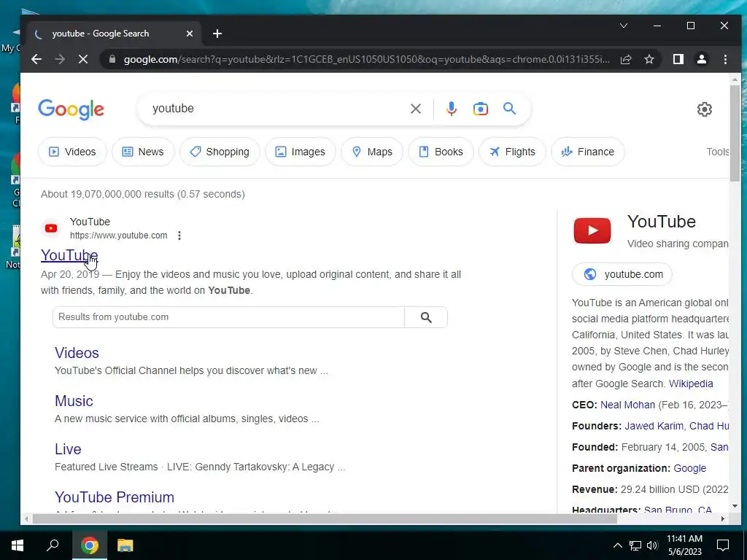Click the YouTube result title link
This screenshot has height=560, width=747.
69,255
